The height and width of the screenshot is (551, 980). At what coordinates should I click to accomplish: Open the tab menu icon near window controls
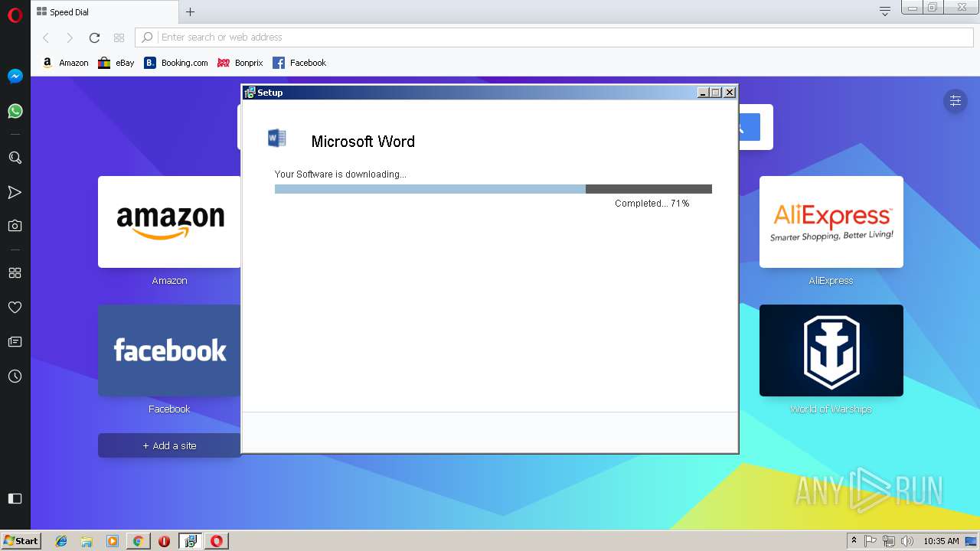tap(885, 11)
